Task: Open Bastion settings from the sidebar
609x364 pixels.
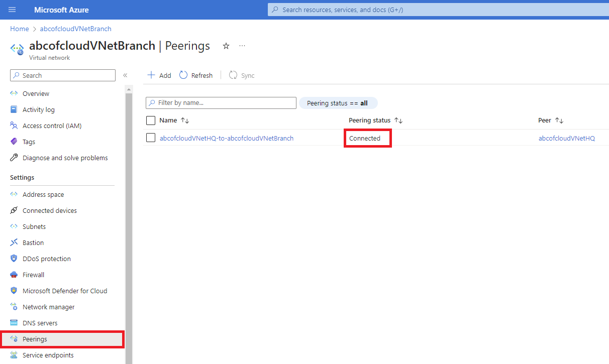Action: [x=33, y=242]
